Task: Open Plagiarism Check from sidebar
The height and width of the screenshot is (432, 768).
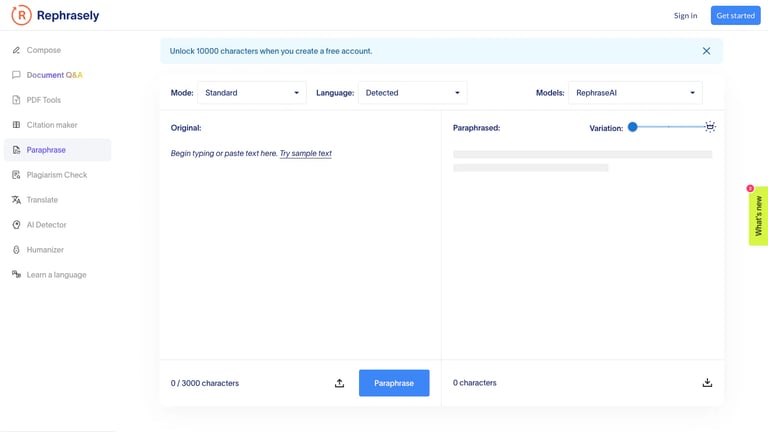Action: coord(57,175)
